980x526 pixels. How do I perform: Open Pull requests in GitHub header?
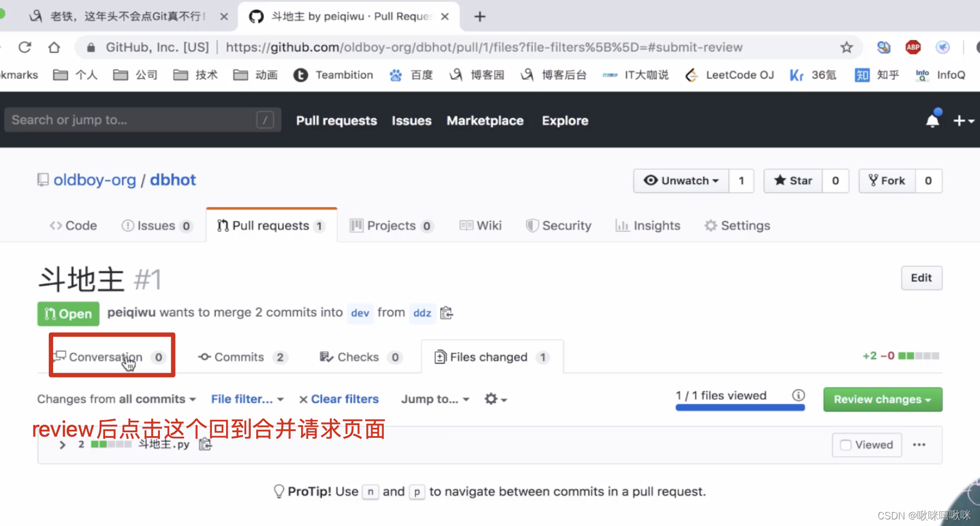point(337,121)
